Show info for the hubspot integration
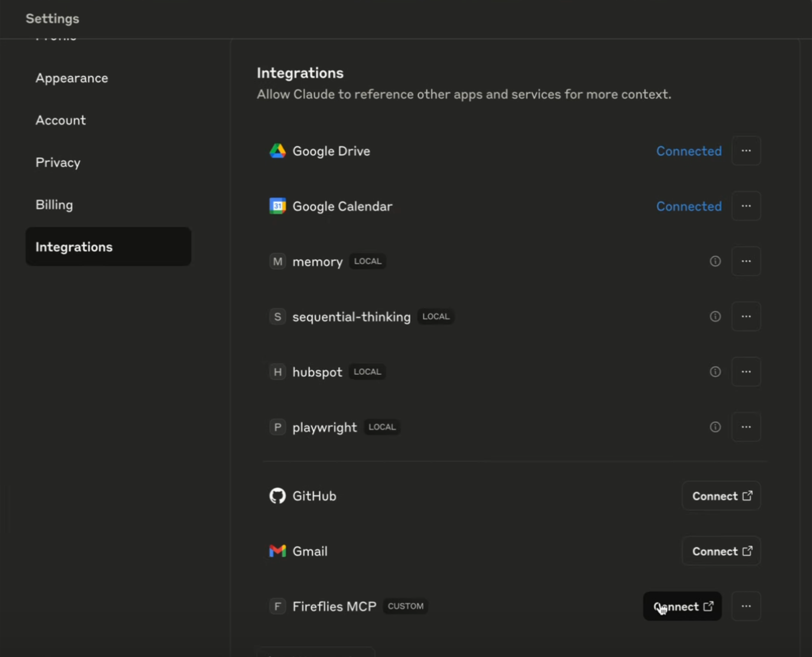This screenshot has width=812, height=657. coord(715,371)
